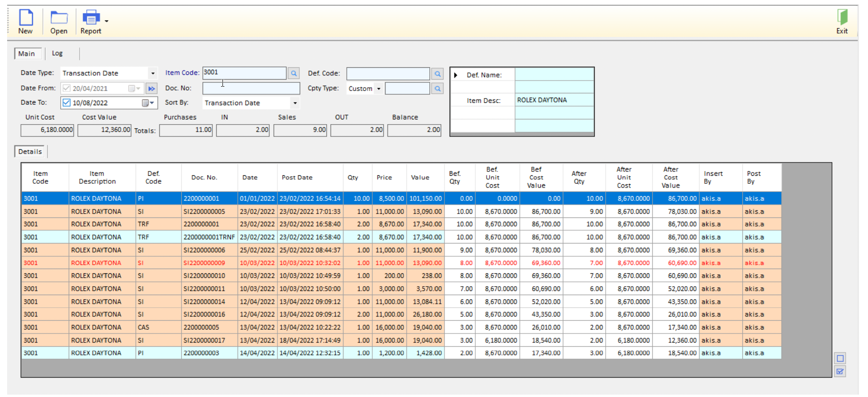Image resolution: width=868 pixels, height=397 pixels.
Task: Click the Def. Code search magnifier
Action: click(437, 74)
